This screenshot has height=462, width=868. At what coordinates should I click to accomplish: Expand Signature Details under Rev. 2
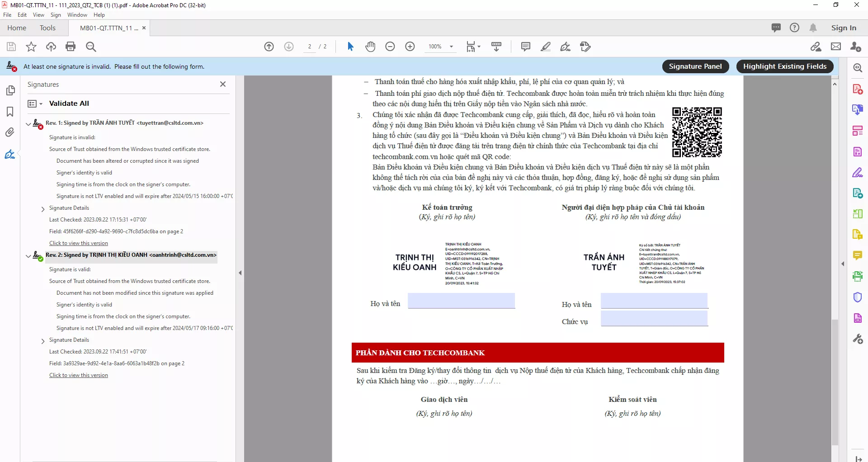(43, 341)
